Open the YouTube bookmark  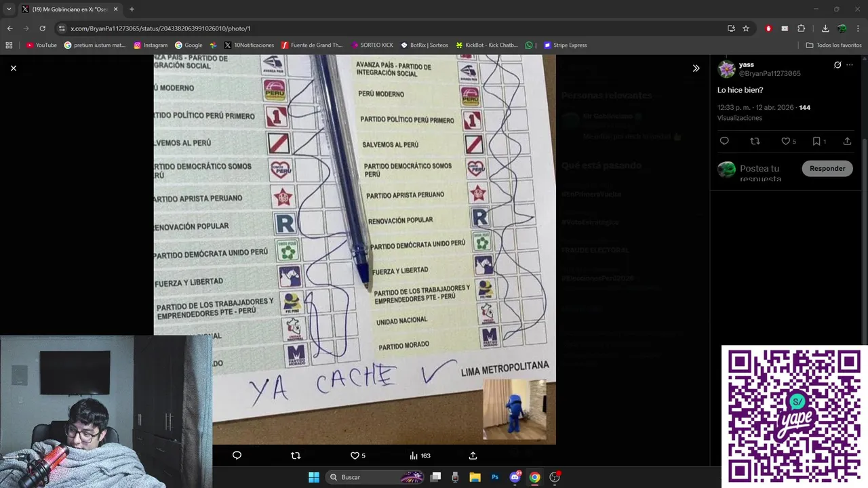tap(41, 45)
